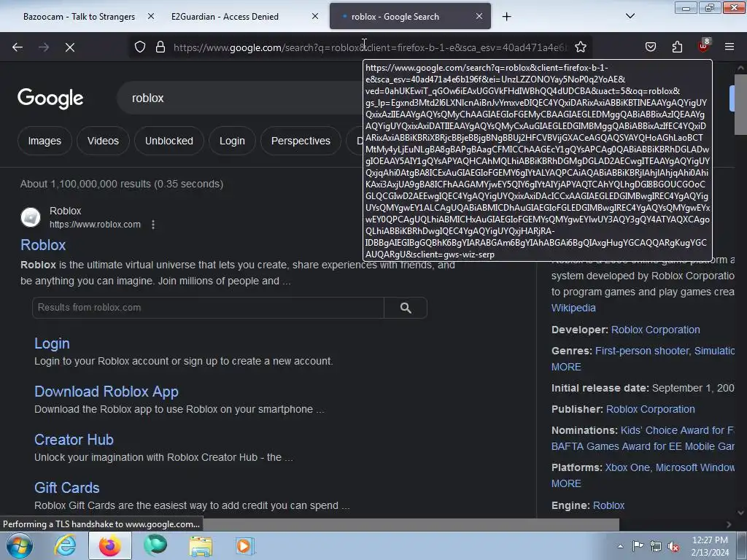
Task: Click the https://www.roblox.com URL text
Action: click(95, 225)
